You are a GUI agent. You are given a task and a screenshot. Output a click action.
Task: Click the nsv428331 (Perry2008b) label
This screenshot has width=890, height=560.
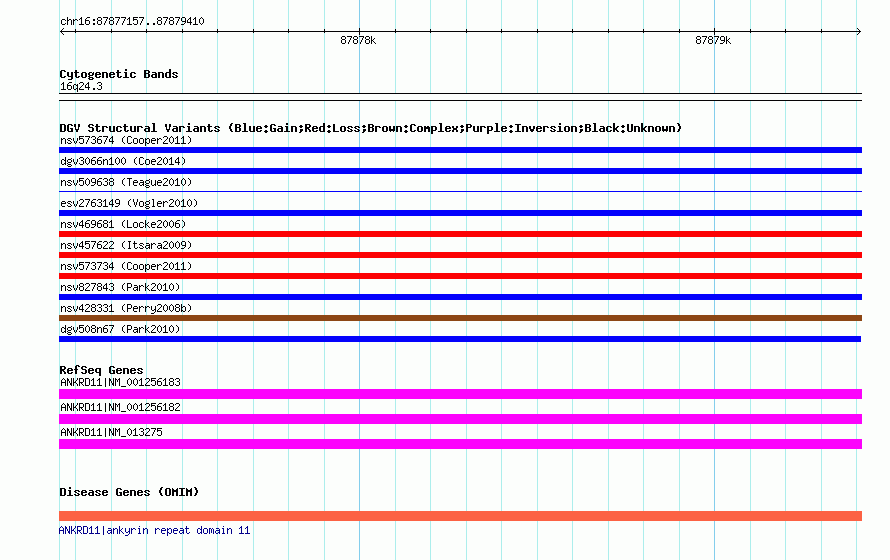(126, 308)
